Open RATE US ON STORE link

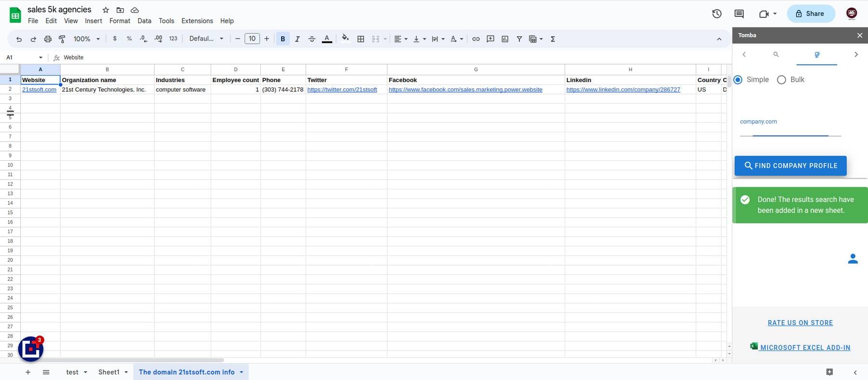coord(800,323)
